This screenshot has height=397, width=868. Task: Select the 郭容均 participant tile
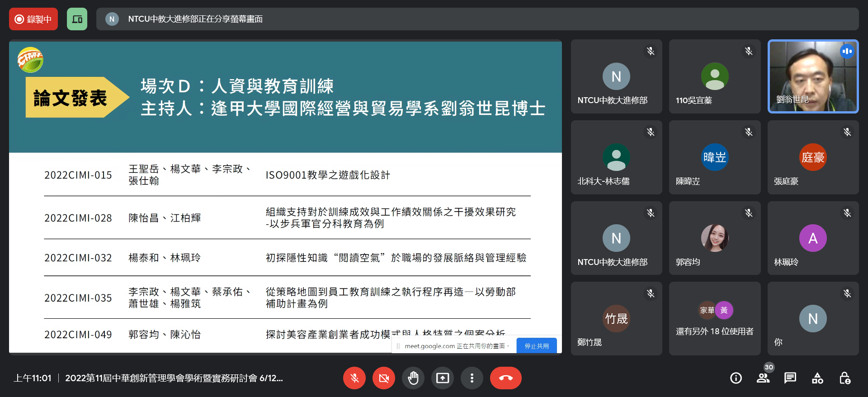tap(714, 238)
